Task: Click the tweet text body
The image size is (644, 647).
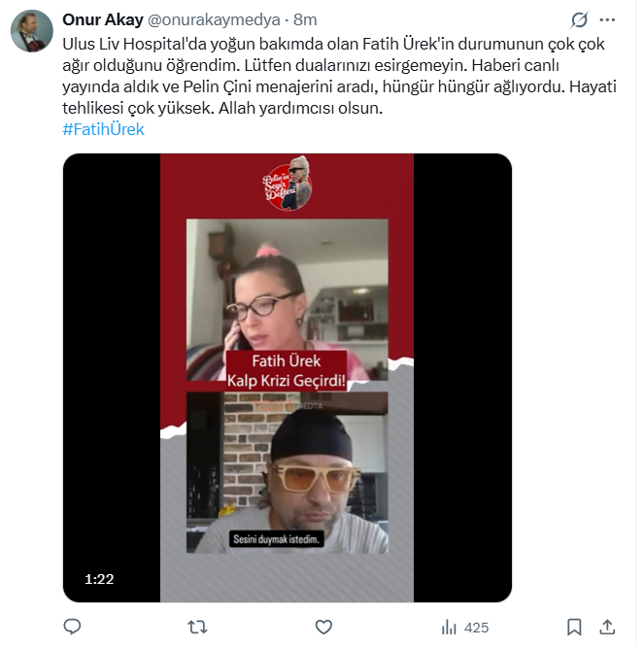Action: click(339, 76)
